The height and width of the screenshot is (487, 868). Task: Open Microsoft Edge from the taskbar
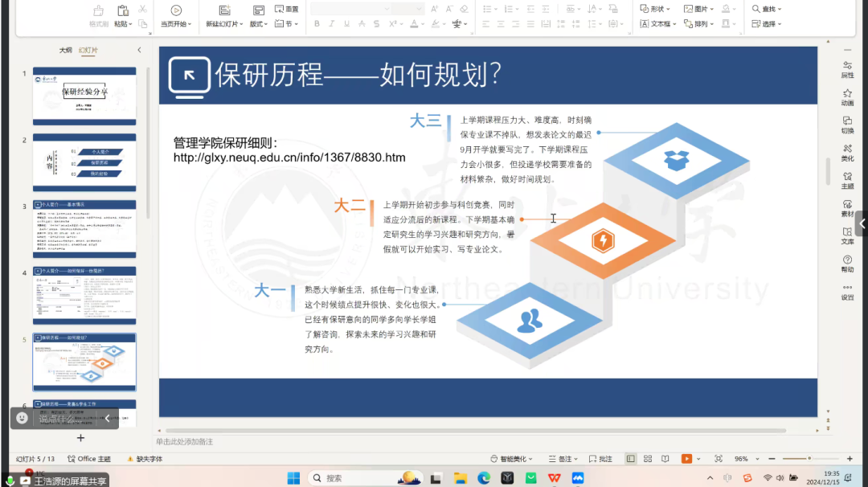pos(484,478)
